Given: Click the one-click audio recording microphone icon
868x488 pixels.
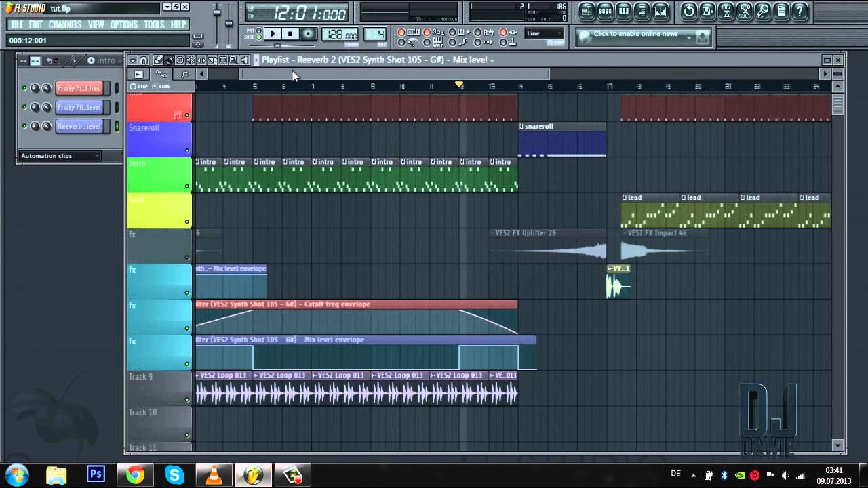Looking at the screenshot, I should (762, 11).
